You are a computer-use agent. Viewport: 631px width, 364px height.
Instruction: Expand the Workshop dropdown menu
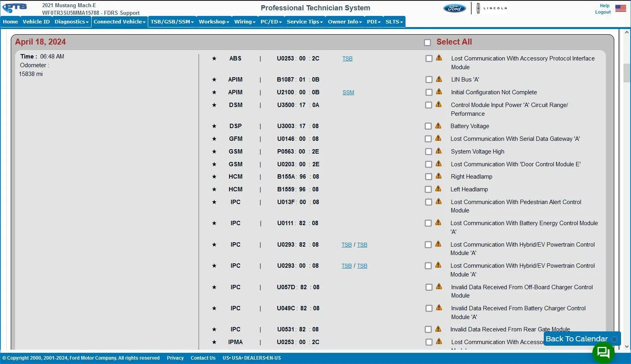point(214,21)
